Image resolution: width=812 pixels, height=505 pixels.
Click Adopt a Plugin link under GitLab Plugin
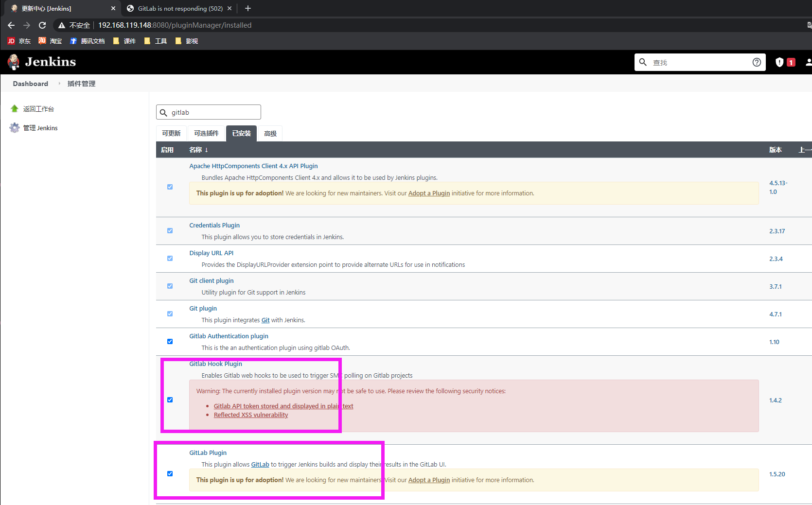click(x=429, y=480)
